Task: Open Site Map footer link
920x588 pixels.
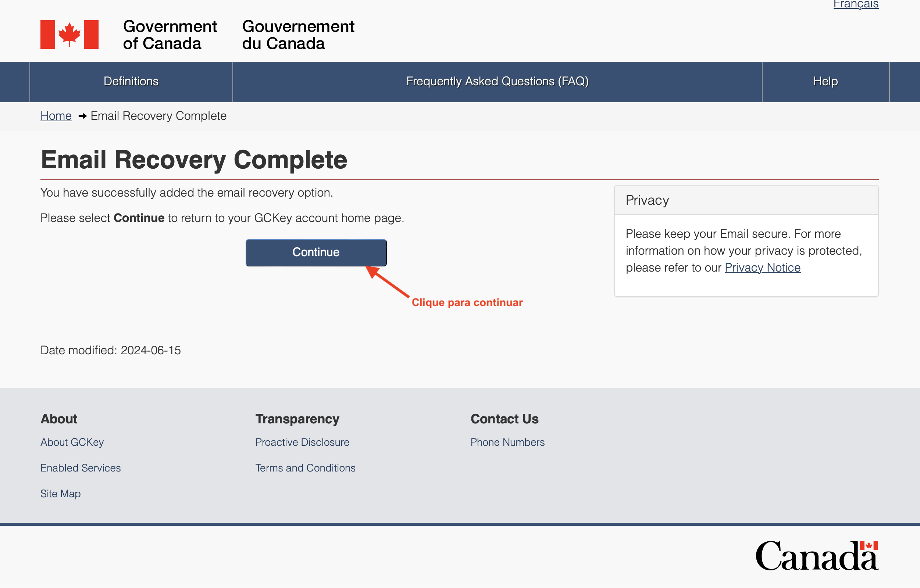Action: pyautogui.click(x=60, y=494)
